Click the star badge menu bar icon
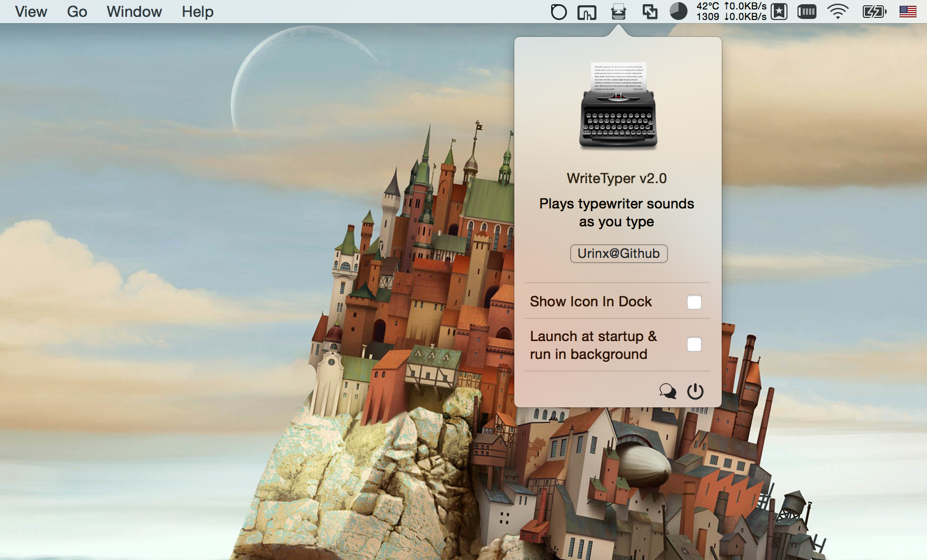Image resolution: width=927 pixels, height=560 pixels. 779,12
